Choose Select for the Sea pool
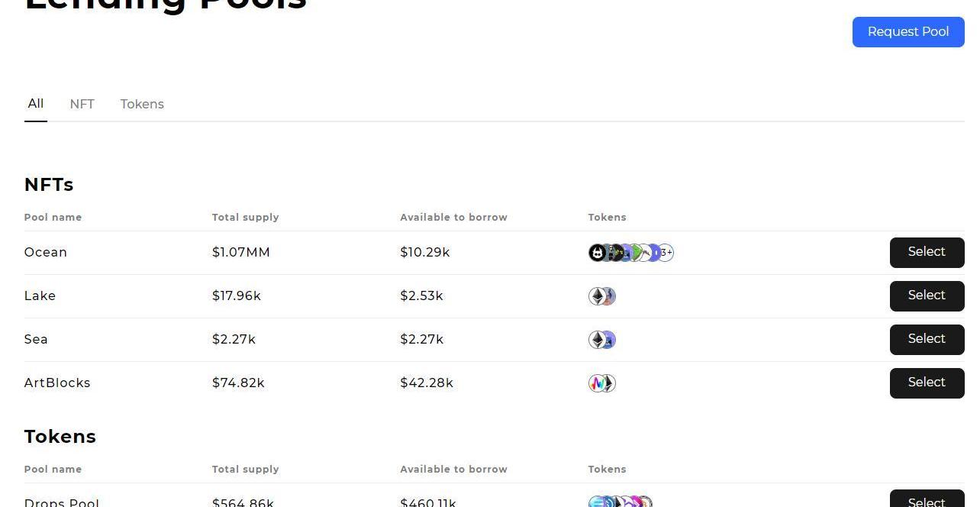Viewport: 980px width, 507px height. (x=927, y=340)
